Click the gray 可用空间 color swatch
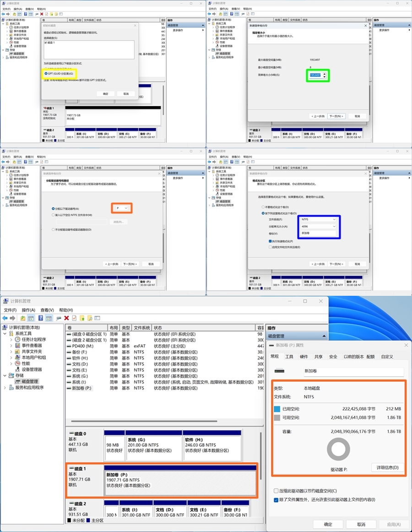 pos(277,418)
